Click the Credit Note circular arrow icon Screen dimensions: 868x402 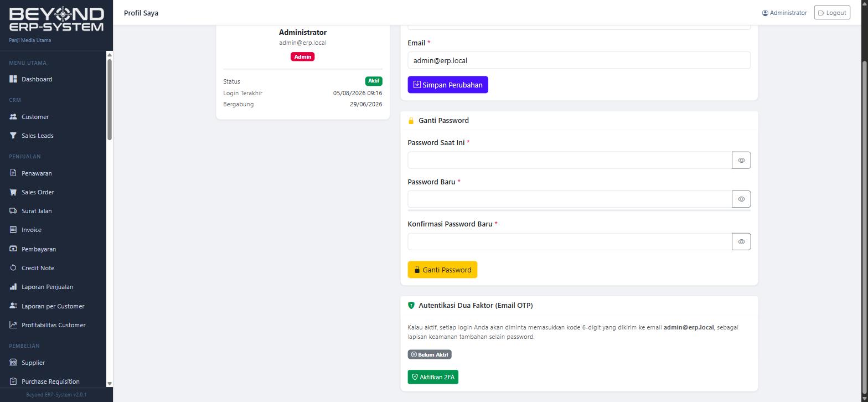pyautogui.click(x=13, y=268)
